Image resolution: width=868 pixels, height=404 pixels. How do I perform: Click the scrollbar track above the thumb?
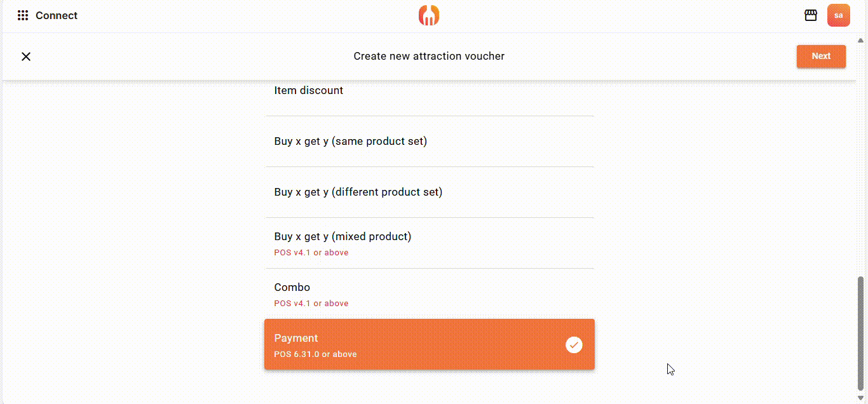point(861,159)
